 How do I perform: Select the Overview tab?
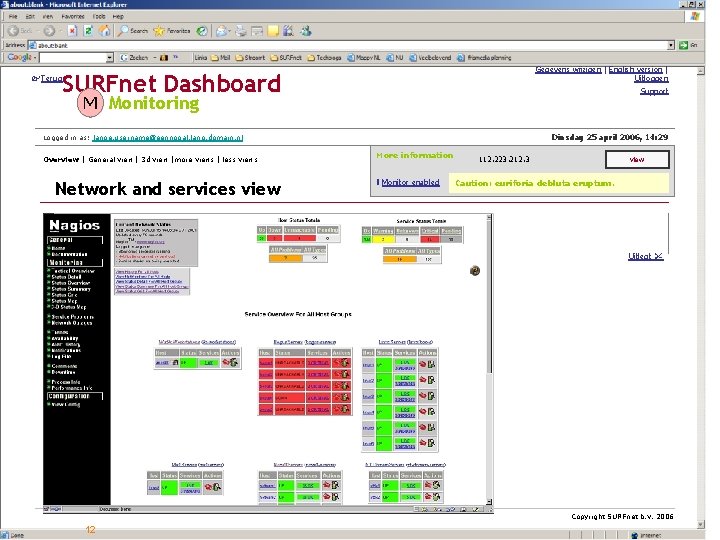[61, 160]
